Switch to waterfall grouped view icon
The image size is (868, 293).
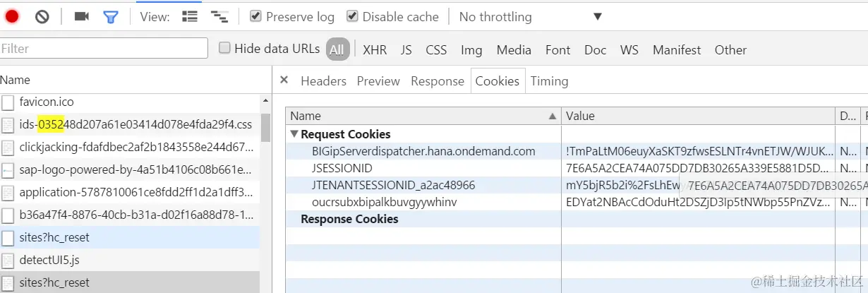[219, 16]
